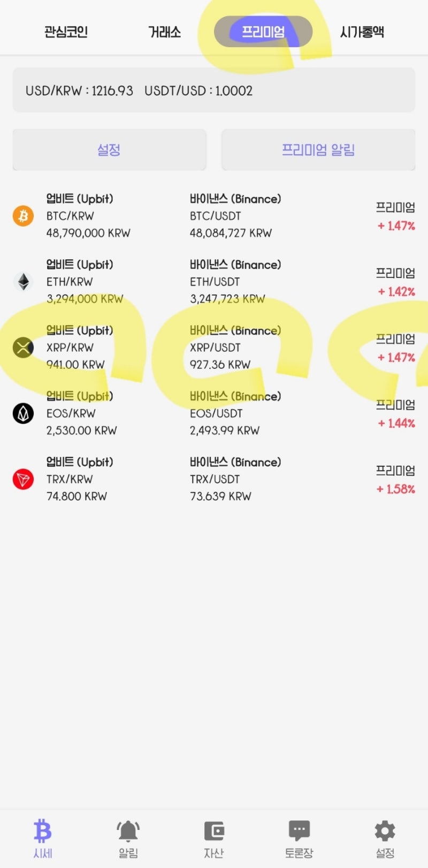428x868 pixels.
Task: Open the 설정 gear icon in bottom bar
Action: click(385, 831)
